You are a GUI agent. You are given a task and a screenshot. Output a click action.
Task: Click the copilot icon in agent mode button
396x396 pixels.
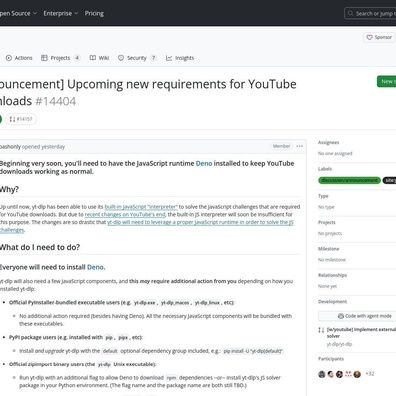341,316
